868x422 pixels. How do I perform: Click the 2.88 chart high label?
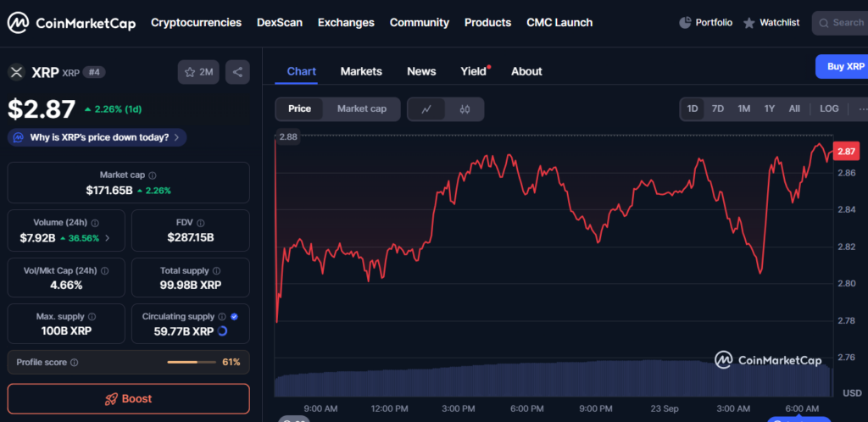pos(288,137)
